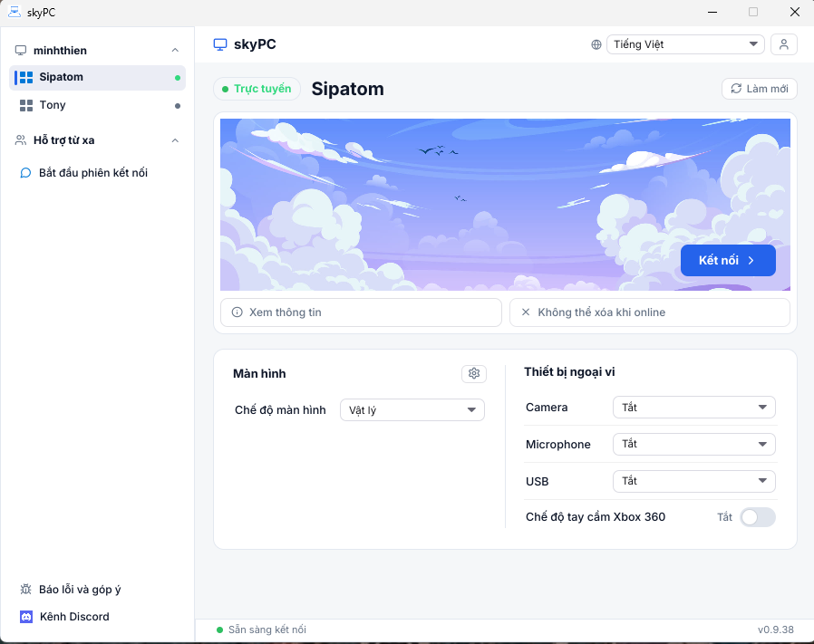814x644 pixels.
Task: Click the Kết nối connect button
Action: pos(728,260)
